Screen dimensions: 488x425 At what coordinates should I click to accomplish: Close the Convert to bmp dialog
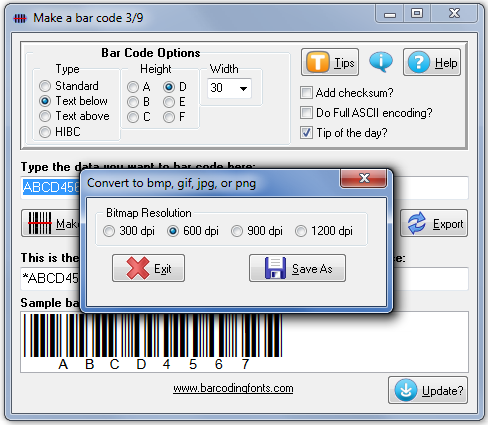coord(364,178)
